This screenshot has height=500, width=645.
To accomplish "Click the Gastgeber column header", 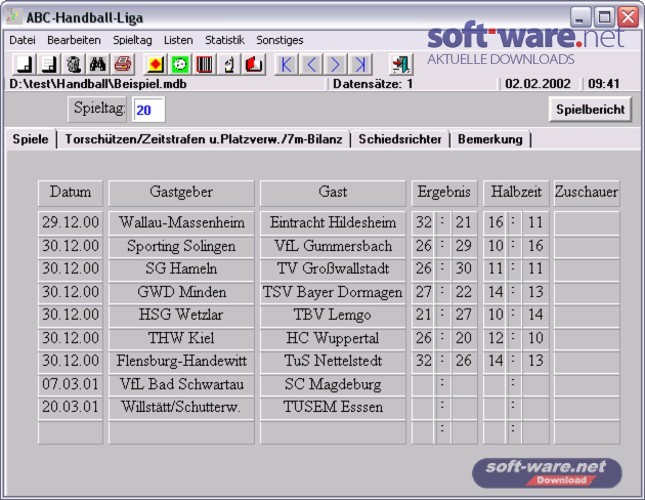I will [181, 192].
